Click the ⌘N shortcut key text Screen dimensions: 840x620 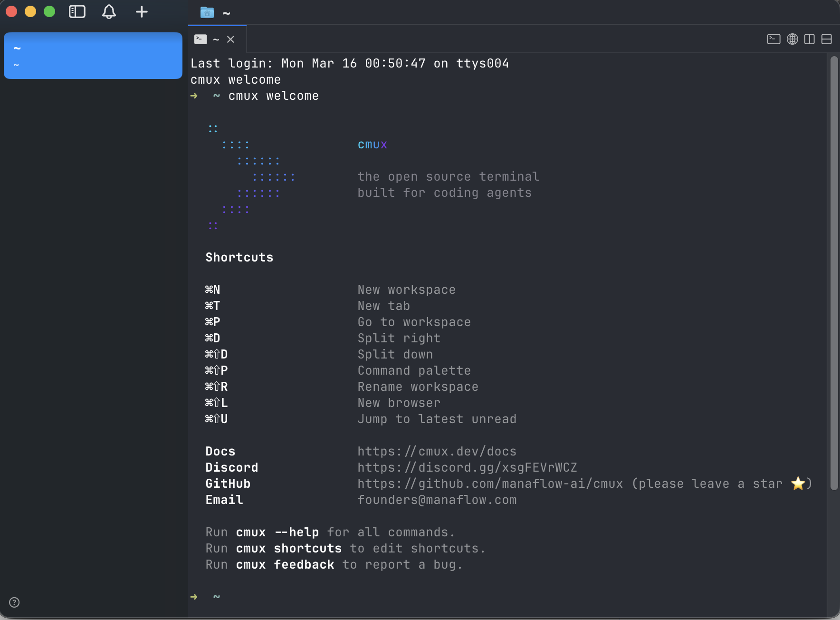pos(213,290)
